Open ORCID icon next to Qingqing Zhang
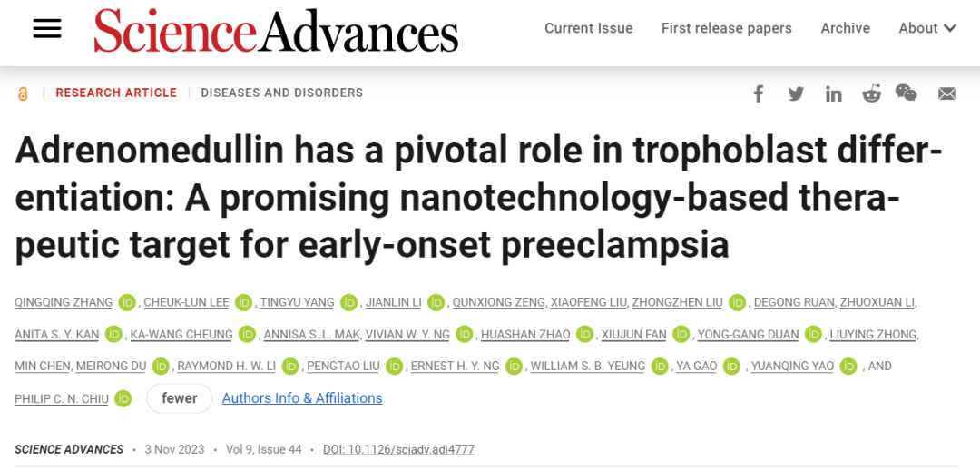Screen dimensions: 980x470 click(128, 302)
